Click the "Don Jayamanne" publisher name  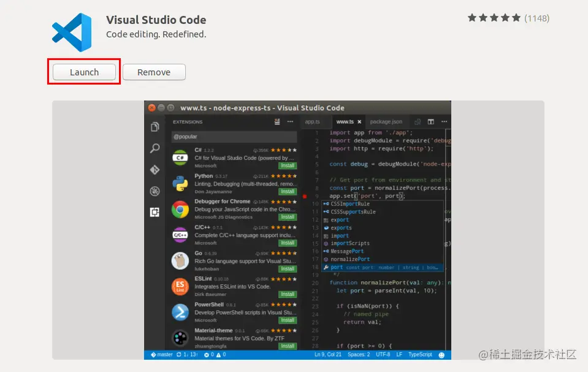(213, 192)
